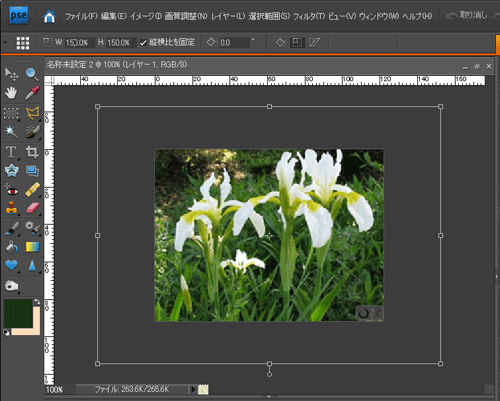Click the bottom-right corner transform handle

(441, 364)
